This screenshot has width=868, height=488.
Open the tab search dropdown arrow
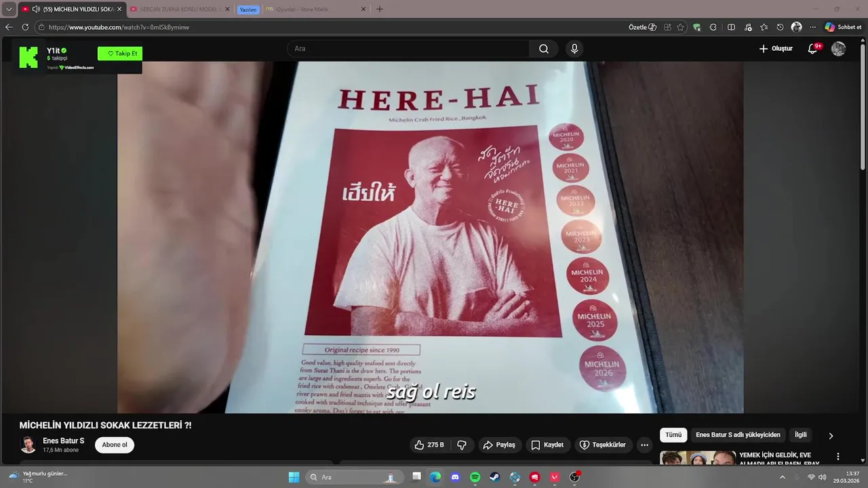point(9,9)
